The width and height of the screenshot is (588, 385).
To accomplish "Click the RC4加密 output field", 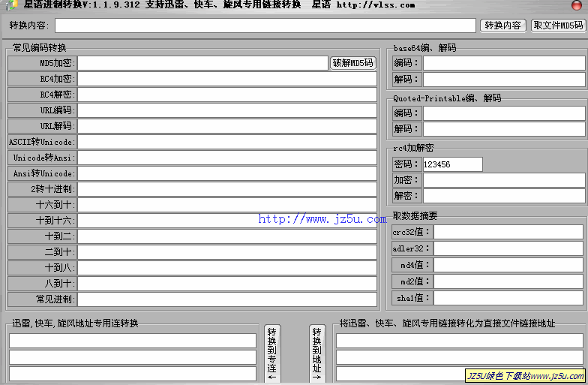I will click(227, 79).
